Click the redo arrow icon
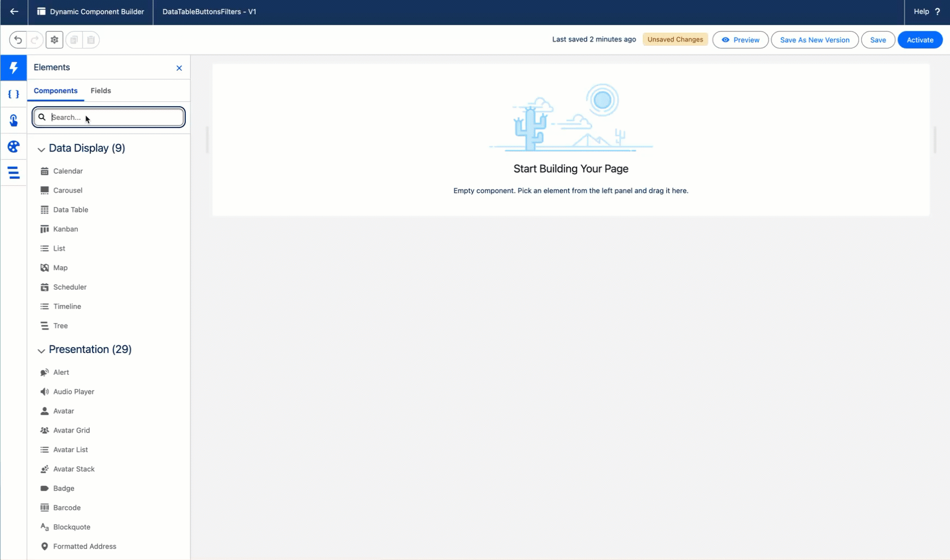Image resolution: width=950 pixels, height=560 pixels. click(x=35, y=40)
